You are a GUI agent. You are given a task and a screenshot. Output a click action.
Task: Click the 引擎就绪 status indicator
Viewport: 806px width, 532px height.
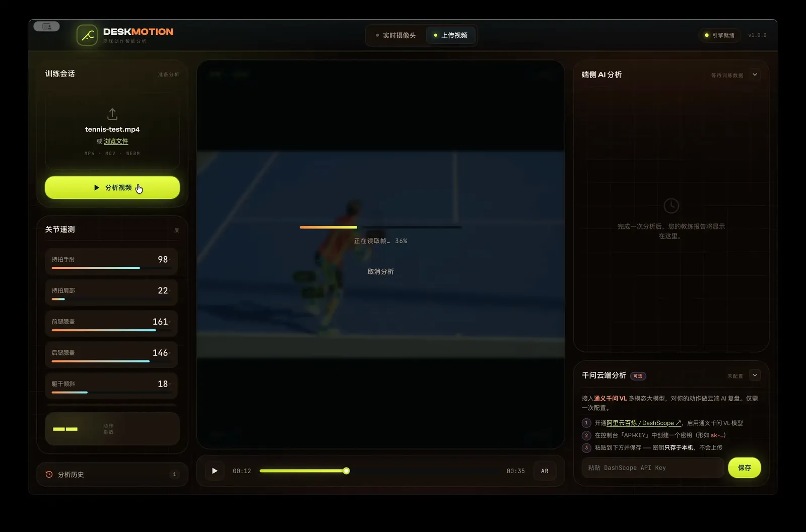[719, 35]
